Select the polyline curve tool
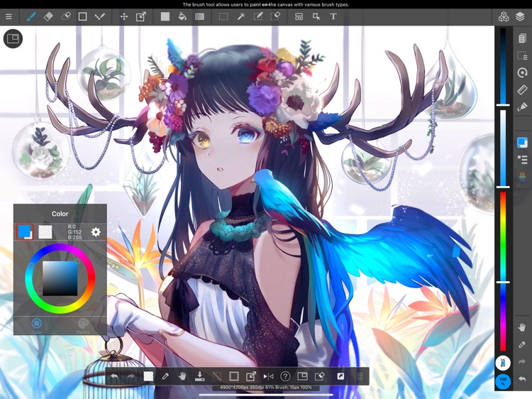The image size is (532, 399). 100,16
